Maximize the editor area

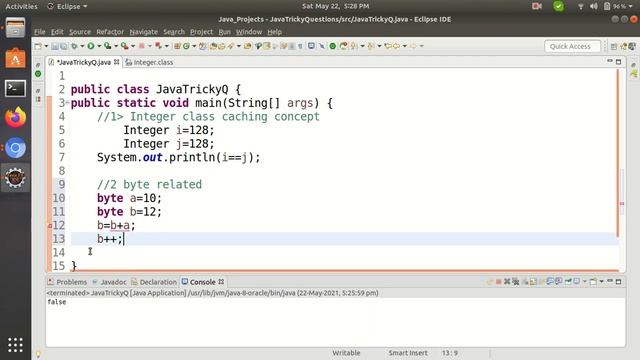tap(618, 62)
